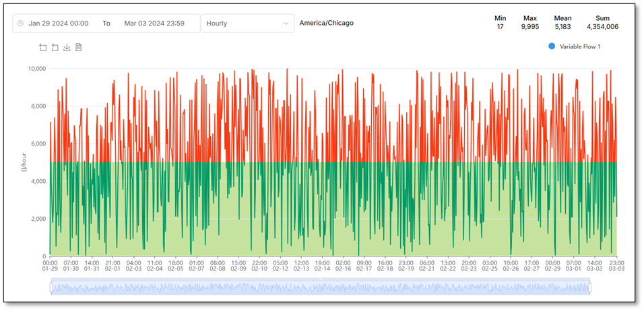Viewport: 644px width, 311px height.
Task: Click the 05:00 02-12 x-axis label
Action: point(280,265)
